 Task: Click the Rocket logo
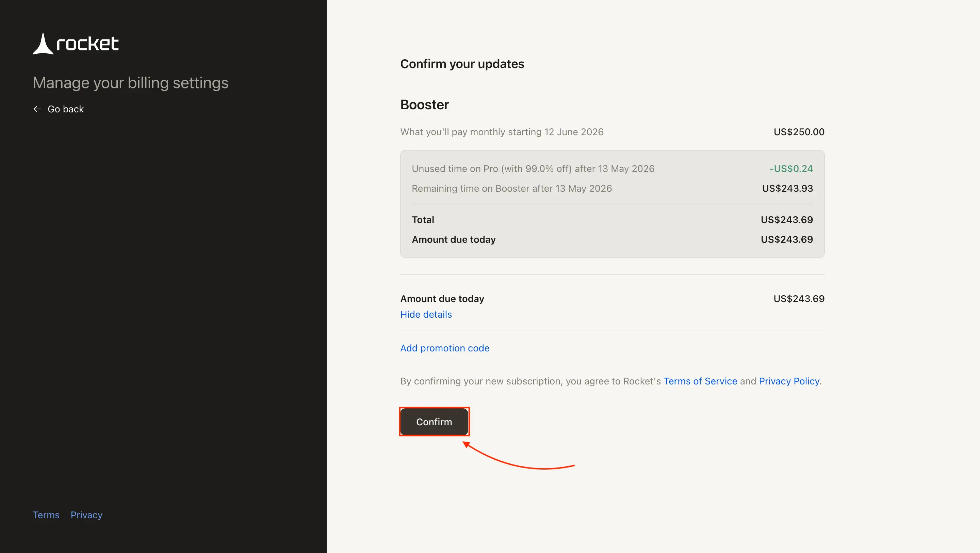[75, 43]
